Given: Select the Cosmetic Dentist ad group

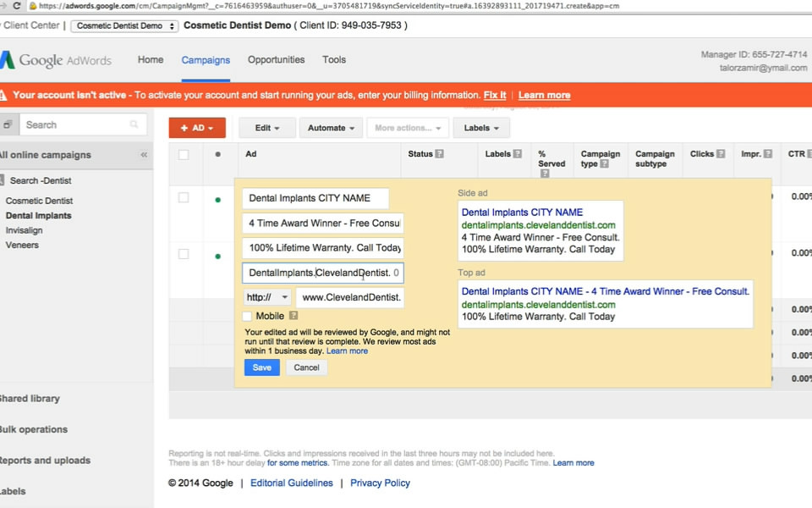Looking at the screenshot, I should (x=40, y=201).
